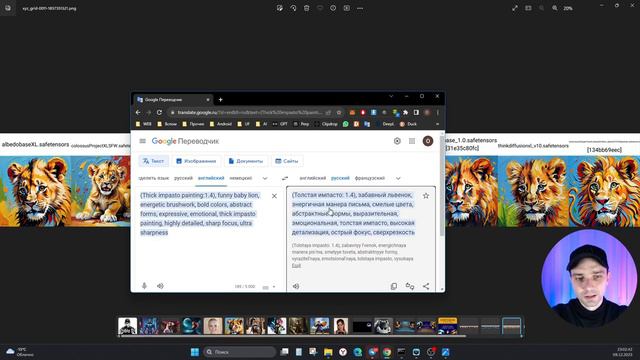Open the GPT bookmark
Screen dimensions: 640x360
(280, 124)
